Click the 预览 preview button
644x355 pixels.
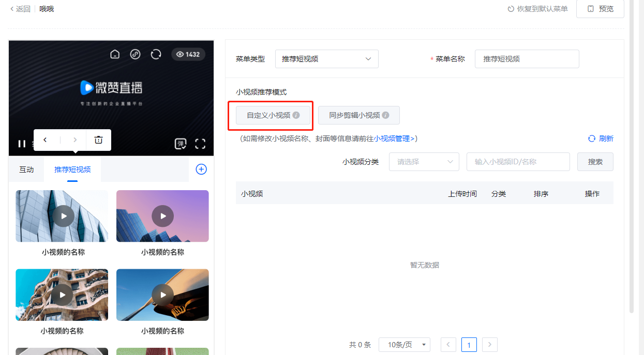pos(600,9)
